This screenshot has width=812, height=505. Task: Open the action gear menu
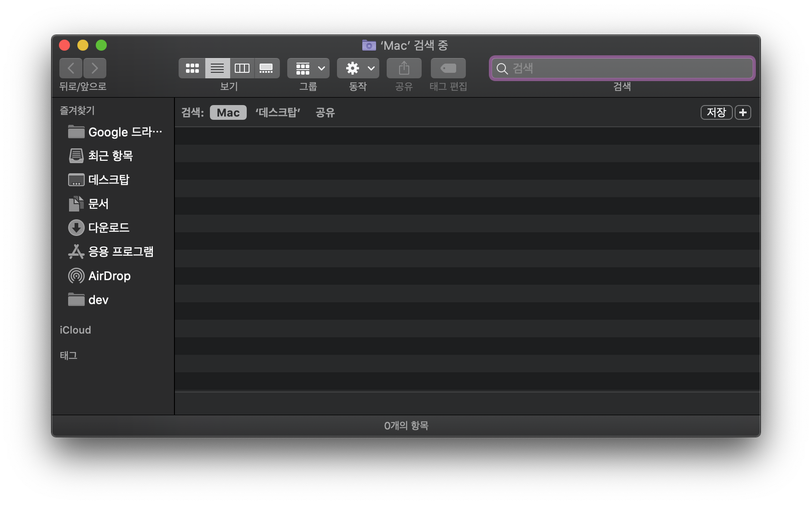[x=358, y=68]
